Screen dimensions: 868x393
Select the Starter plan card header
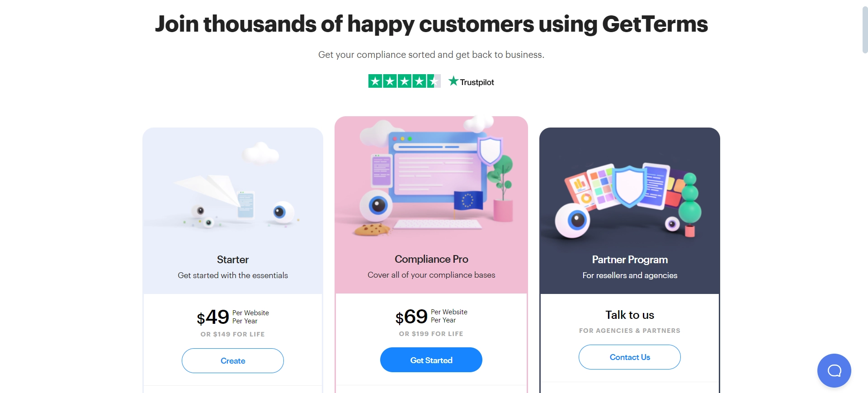[232, 260]
